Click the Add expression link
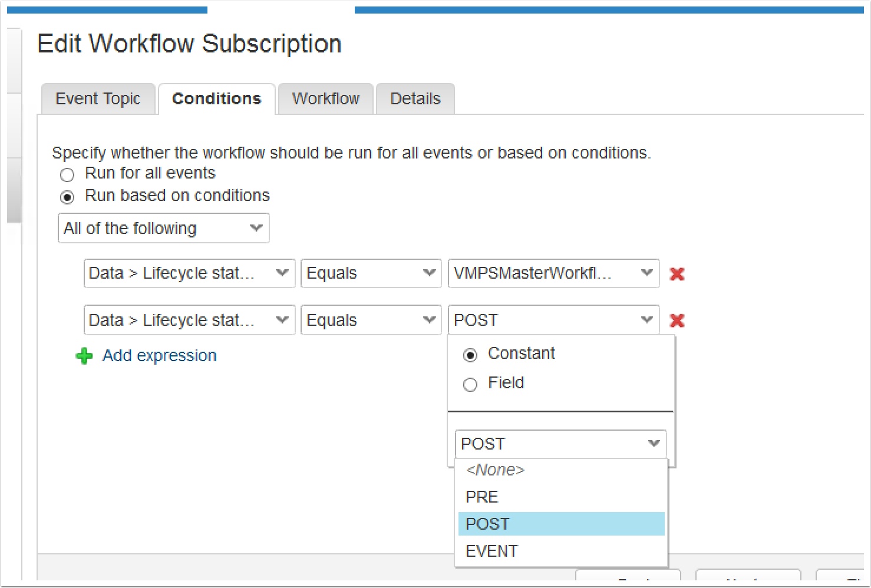 click(159, 356)
